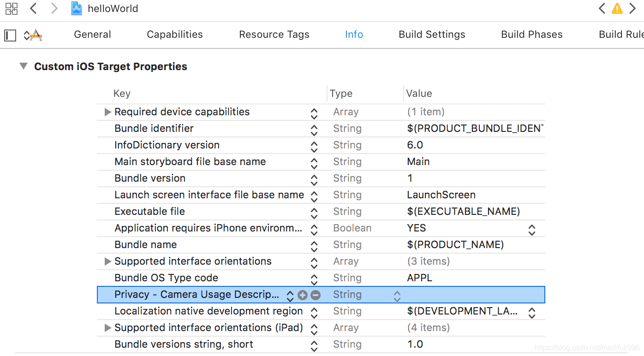This screenshot has height=356, width=644.
Task: Open key stepper for Bundle identifier
Action: tap(314, 130)
